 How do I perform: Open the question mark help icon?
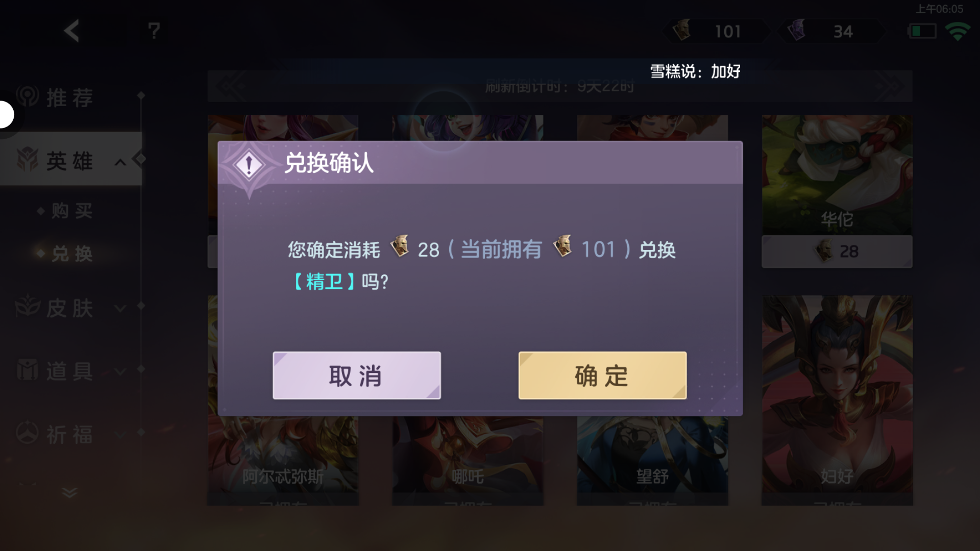click(154, 31)
